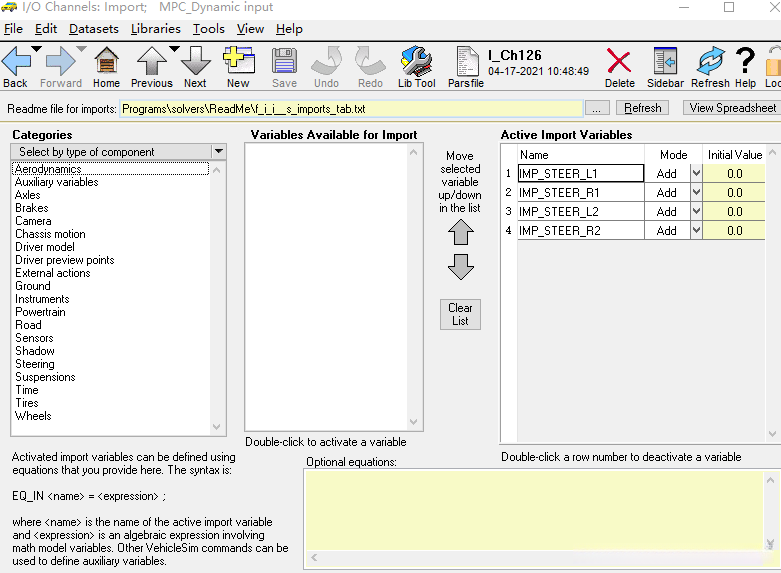Toggle the Sidebar panel
The image size is (781, 573).
coord(665,64)
